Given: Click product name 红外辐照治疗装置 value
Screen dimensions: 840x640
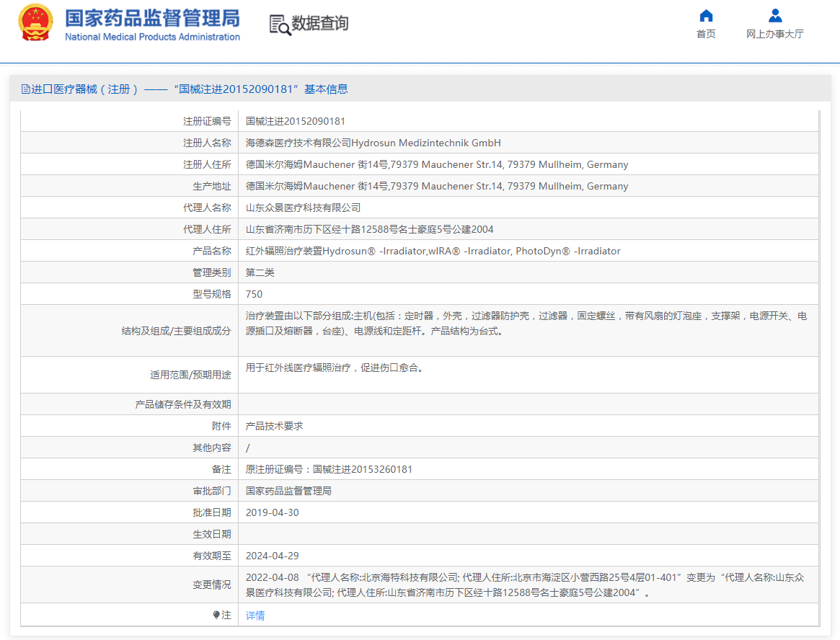Looking at the screenshot, I should click(433, 251).
